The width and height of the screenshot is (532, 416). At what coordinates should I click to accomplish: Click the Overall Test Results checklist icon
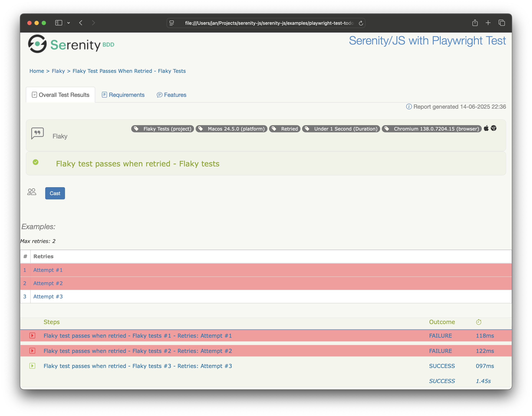[34, 95]
